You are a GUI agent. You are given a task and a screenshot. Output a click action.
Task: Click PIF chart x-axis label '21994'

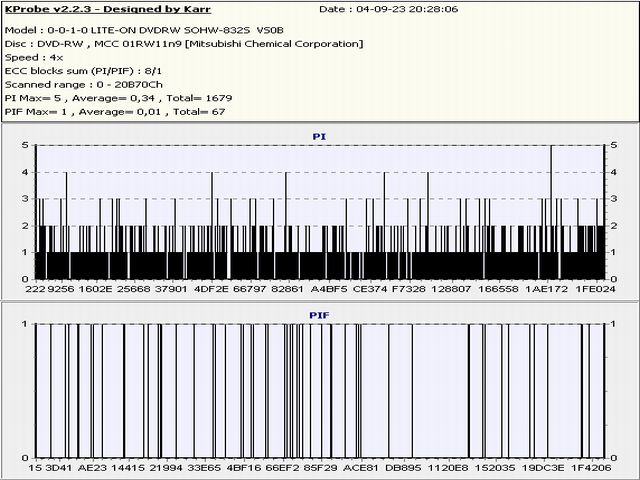166,468
